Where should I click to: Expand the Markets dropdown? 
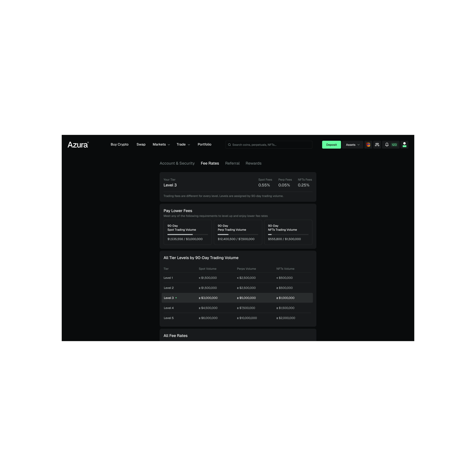(x=161, y=144)
